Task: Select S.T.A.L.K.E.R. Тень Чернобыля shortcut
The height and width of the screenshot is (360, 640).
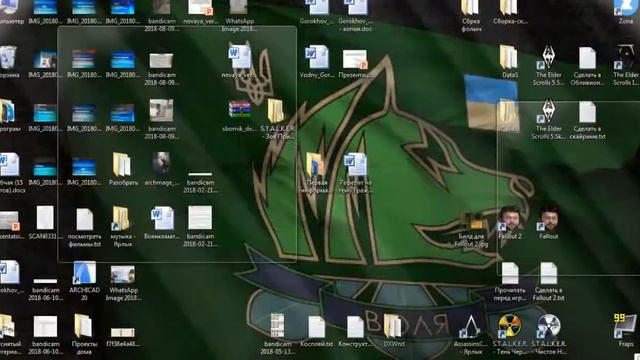Action: (509, 334)
